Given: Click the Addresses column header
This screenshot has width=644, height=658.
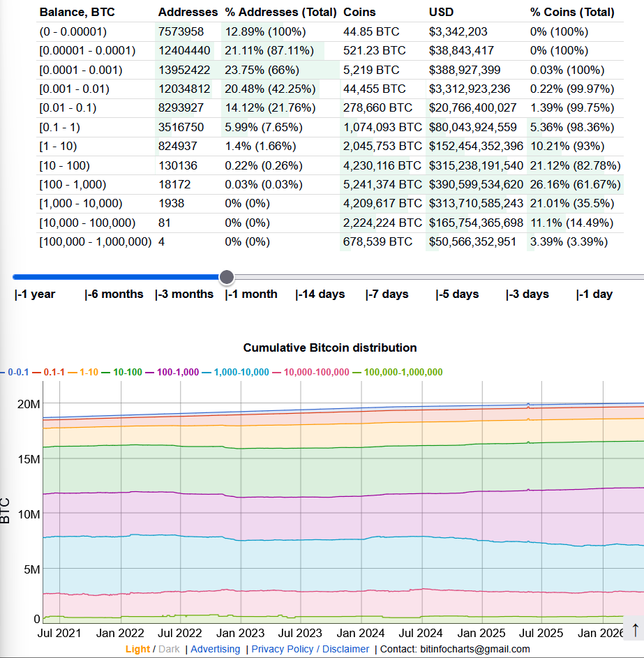Looking at the screenshot, I should 188,12.
